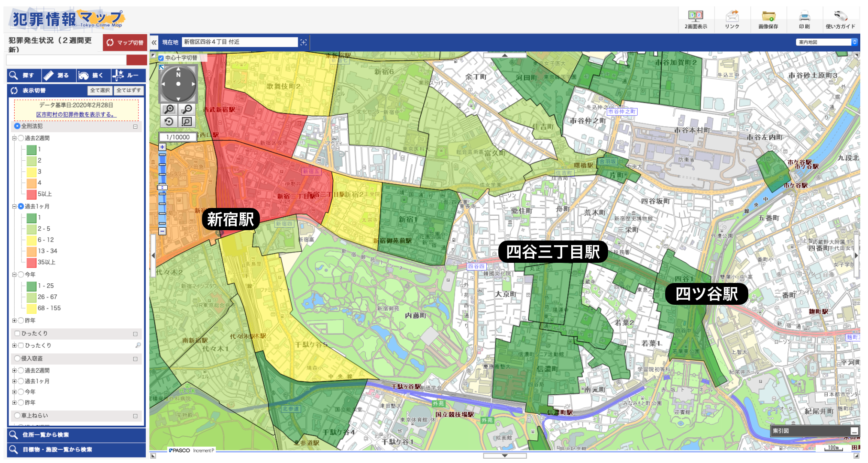Click the zoom-out magnifier on the map
Viewport: 868px width, 463px height.
coord(187,109)
